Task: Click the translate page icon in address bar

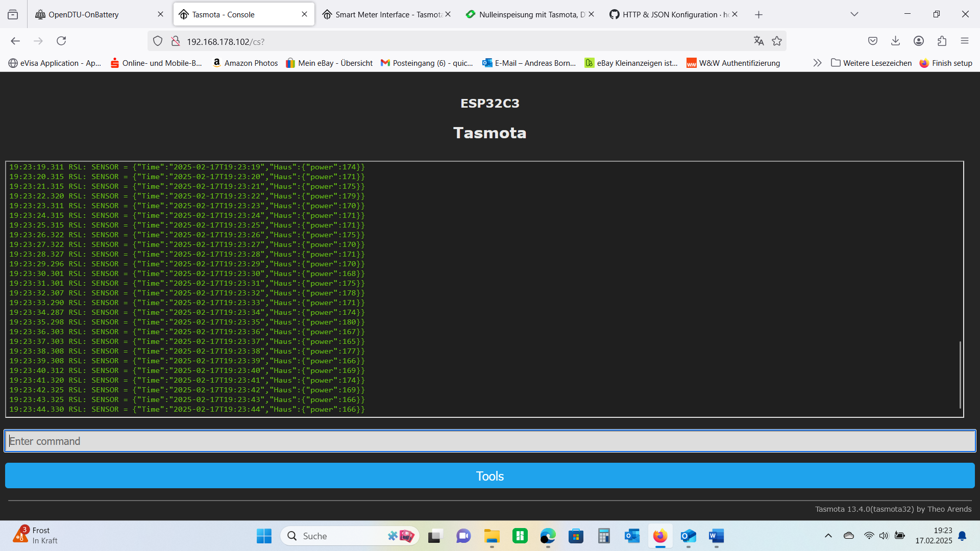Action: click(758, 41)
